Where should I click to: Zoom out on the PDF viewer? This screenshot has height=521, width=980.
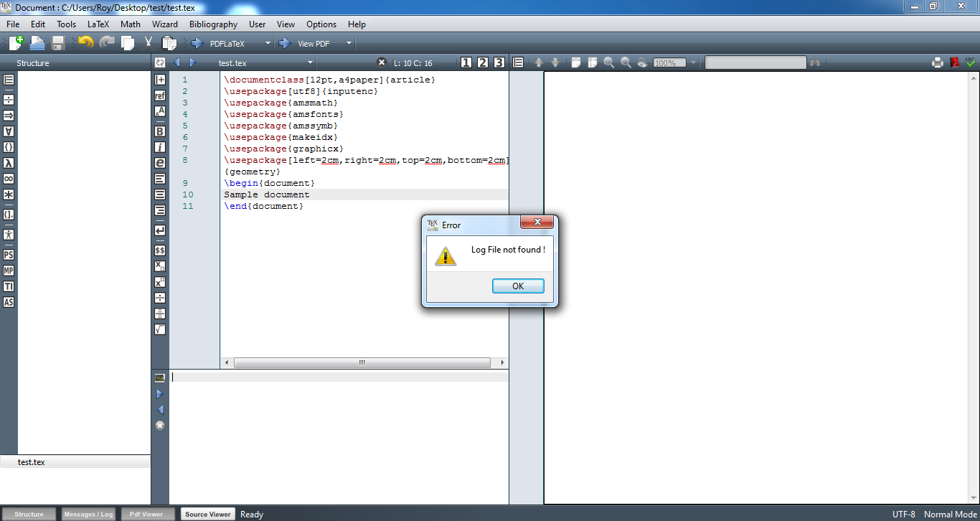pyautogui.click(x=626, y=62)
